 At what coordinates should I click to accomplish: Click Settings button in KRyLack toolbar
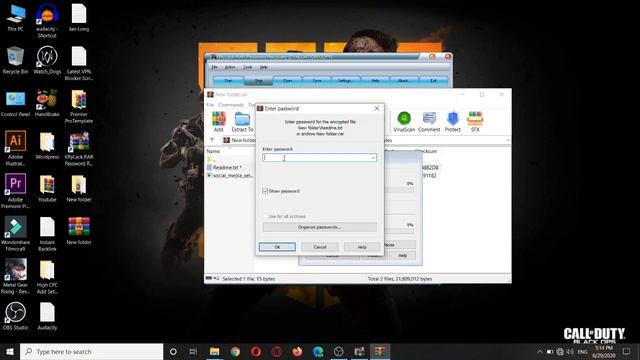345,80
